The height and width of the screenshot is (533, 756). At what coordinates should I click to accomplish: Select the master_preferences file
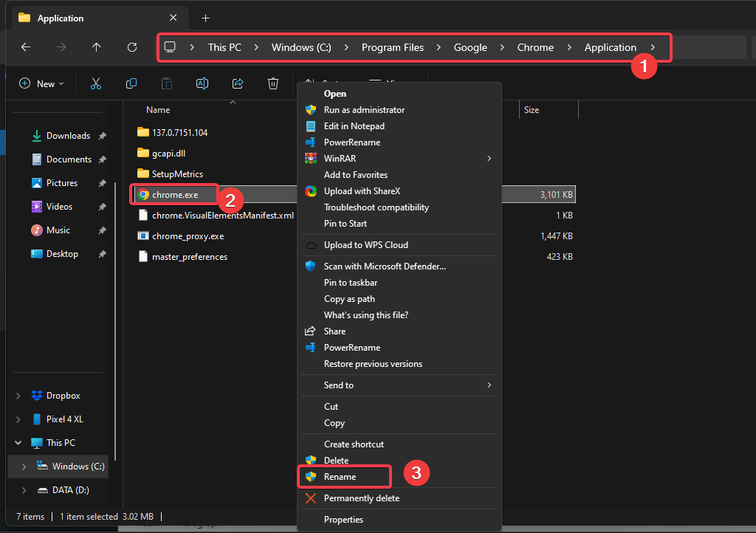[x=190, y=256]
